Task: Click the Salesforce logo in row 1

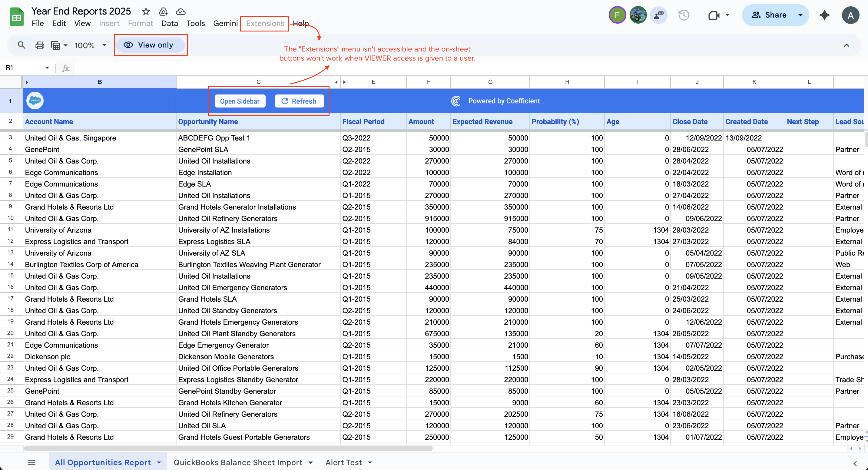Action: pos(35,101)
